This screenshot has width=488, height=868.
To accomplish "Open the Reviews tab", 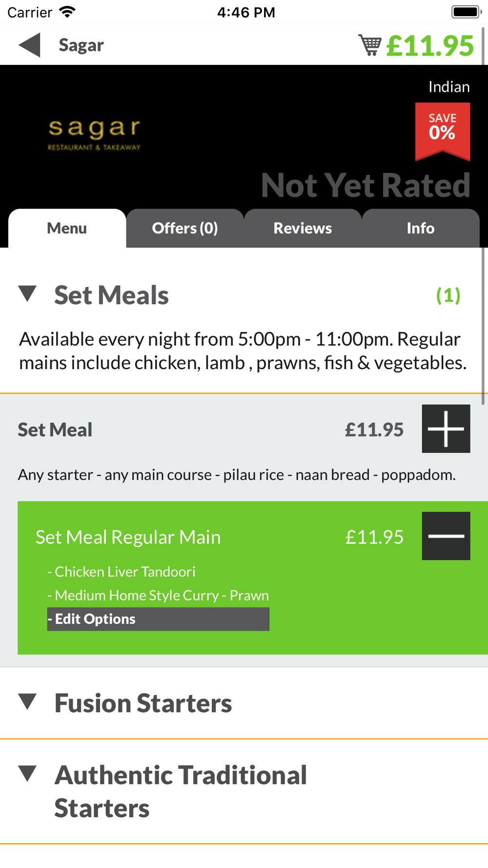I will click(303, 228).
